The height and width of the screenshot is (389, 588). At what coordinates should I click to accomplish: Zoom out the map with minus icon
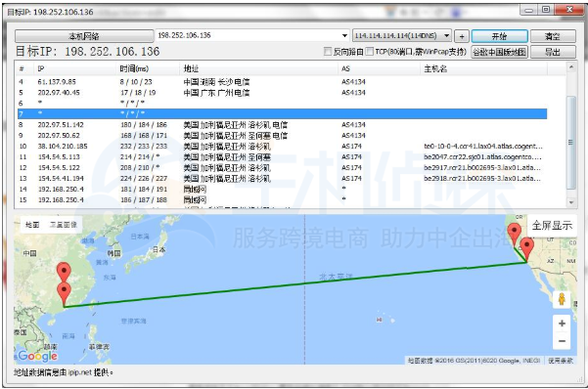pos(562,341)
